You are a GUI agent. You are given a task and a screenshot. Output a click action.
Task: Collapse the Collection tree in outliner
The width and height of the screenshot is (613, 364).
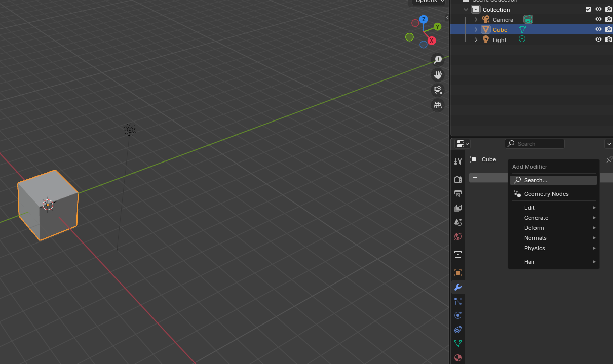[466, 9]
